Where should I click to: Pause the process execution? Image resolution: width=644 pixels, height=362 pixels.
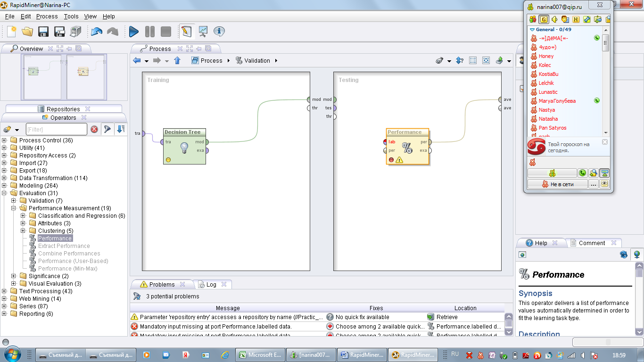click(150, 32)
